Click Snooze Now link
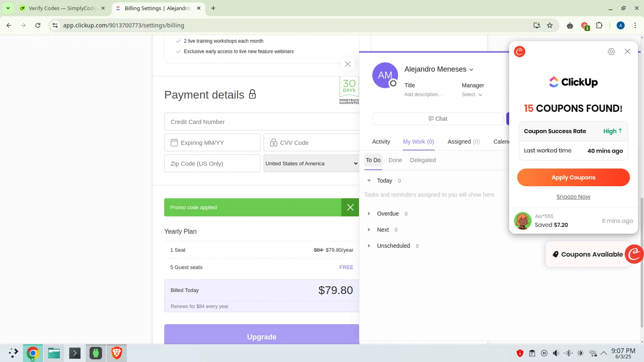The image size is (644, 362). [x=573, y=197]
